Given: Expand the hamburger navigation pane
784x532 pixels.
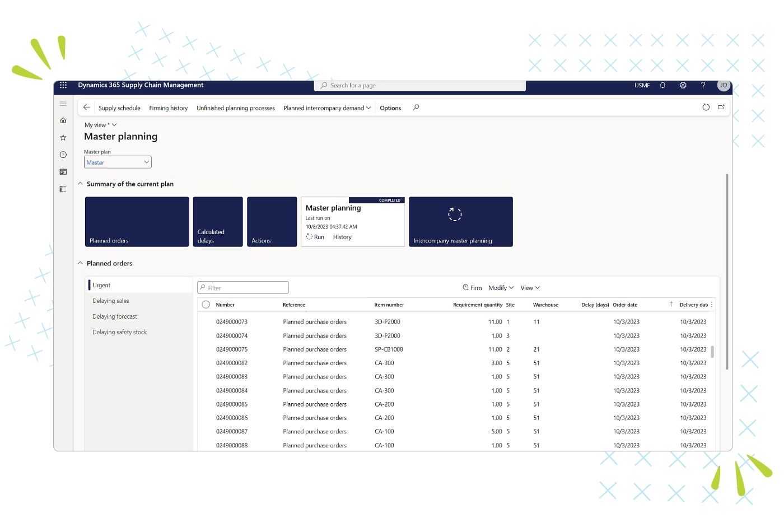Looking at the screenshot, I should [63, 104].
